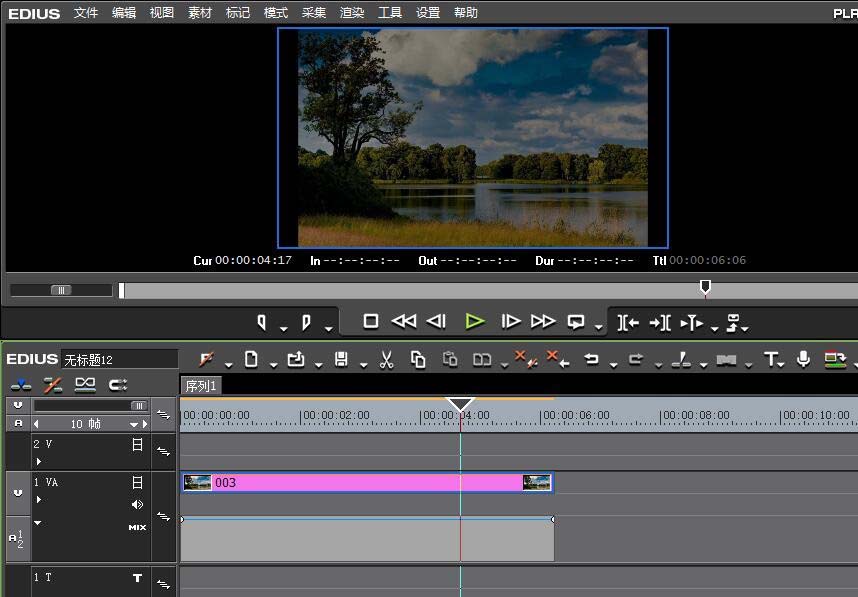The height and width of the screenshot is (597, 858).
Task: Jump to previous edit point
Action: click(628, 323)
